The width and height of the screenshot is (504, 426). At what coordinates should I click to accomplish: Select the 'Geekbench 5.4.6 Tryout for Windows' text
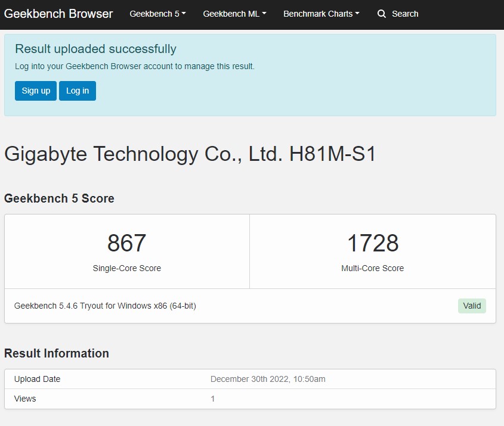[105, 306]
